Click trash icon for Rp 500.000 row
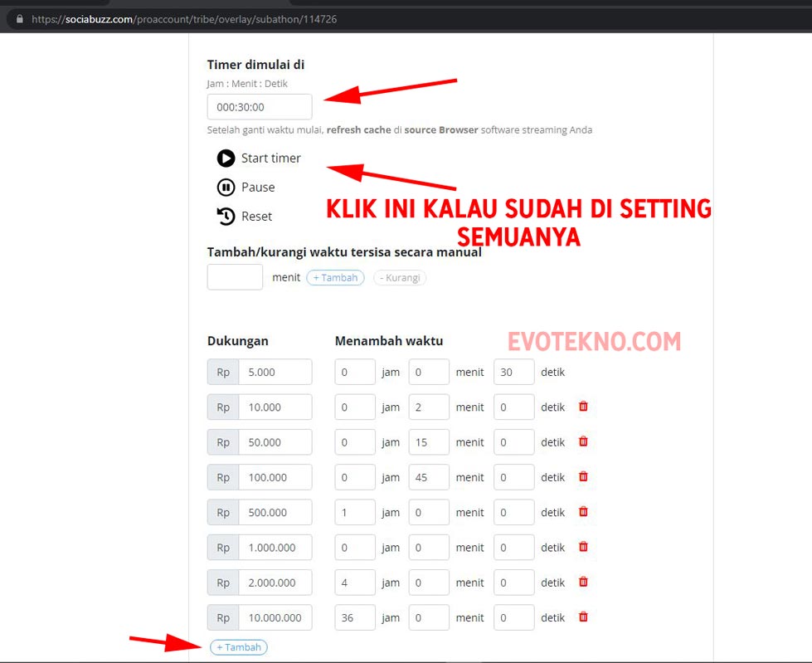 [583, 512]
